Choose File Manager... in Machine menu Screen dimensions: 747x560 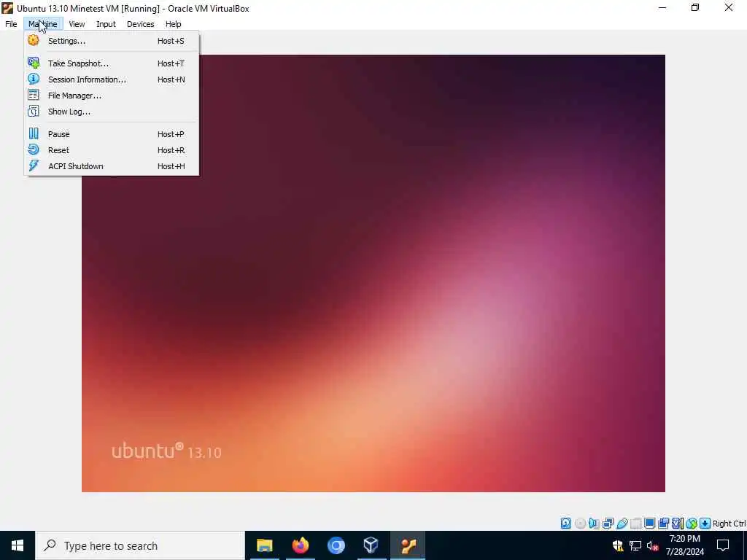112,96
